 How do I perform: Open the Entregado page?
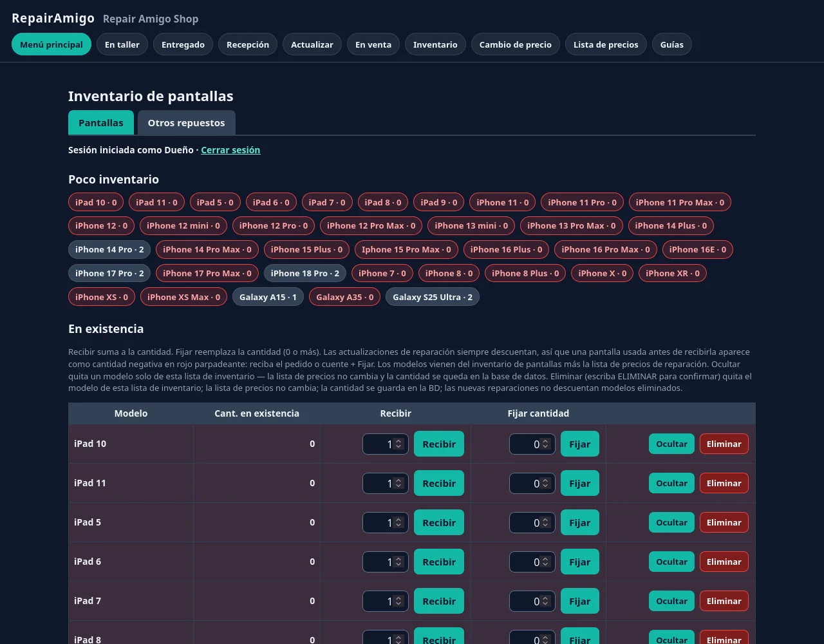pyautogui.click(x=183, y=44)
